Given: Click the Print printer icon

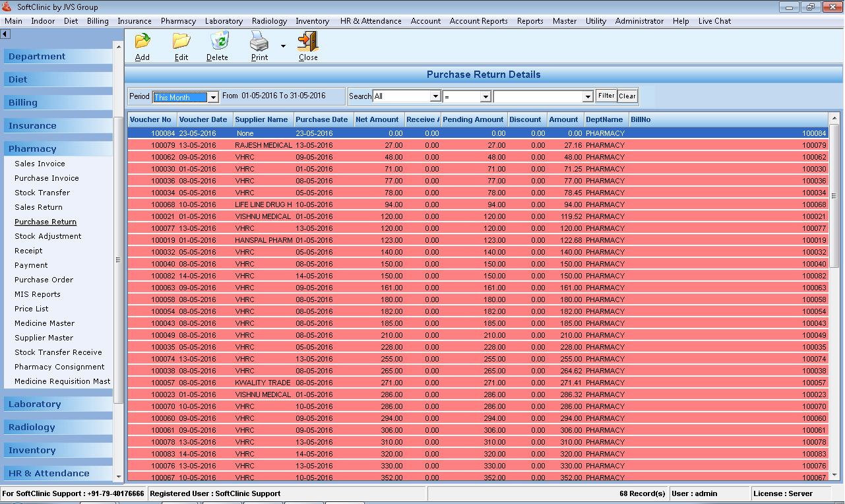Looking at the screenshot, I should [259, 42].
